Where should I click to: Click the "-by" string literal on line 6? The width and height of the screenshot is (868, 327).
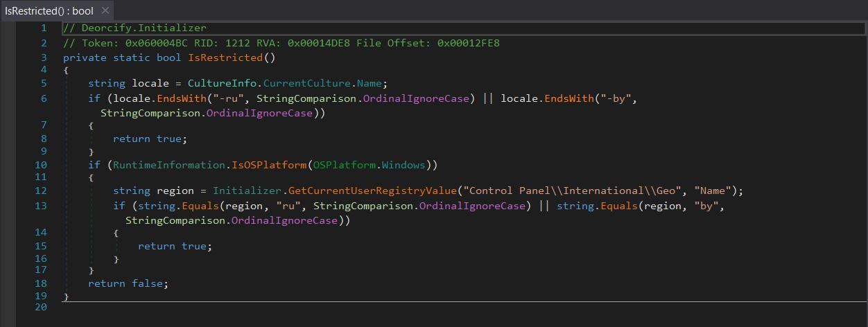615,98
